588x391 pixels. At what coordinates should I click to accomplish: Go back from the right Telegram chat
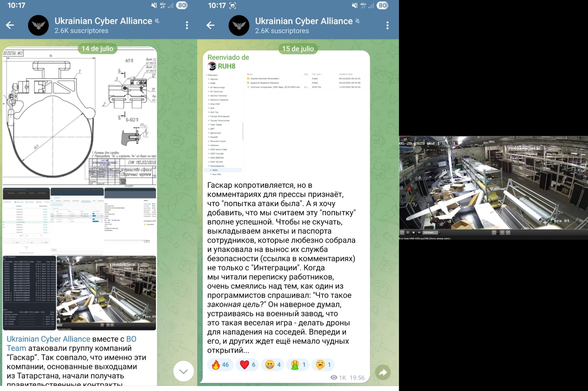[x=210, y=25]
